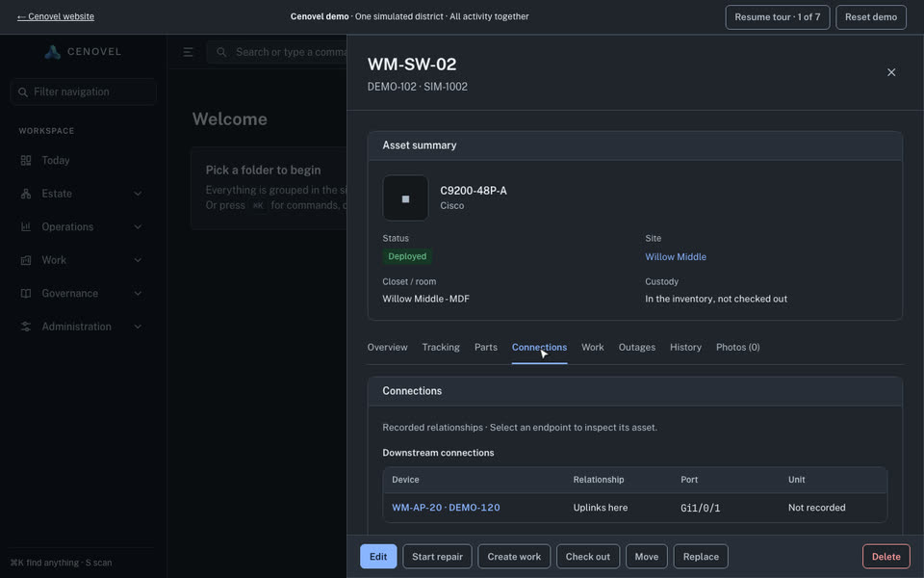Open the Parts tab
924x578 pixels.
pyautogui.click(x=485, y=348)
